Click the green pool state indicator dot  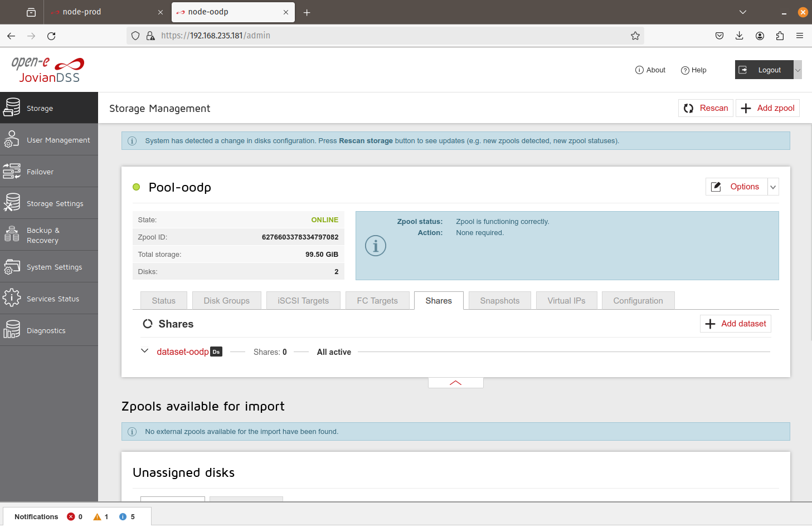point(137,187)
